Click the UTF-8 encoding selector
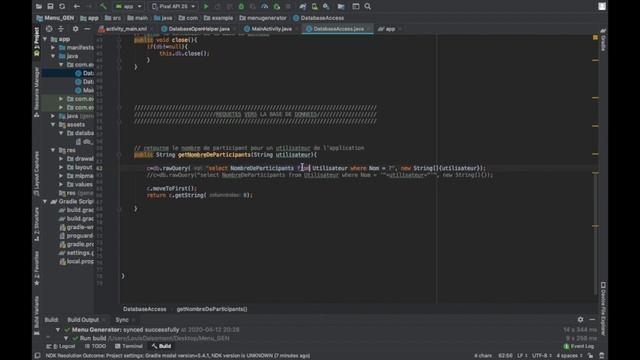This screenshot has height=360, width=640. tap(542, 356)
